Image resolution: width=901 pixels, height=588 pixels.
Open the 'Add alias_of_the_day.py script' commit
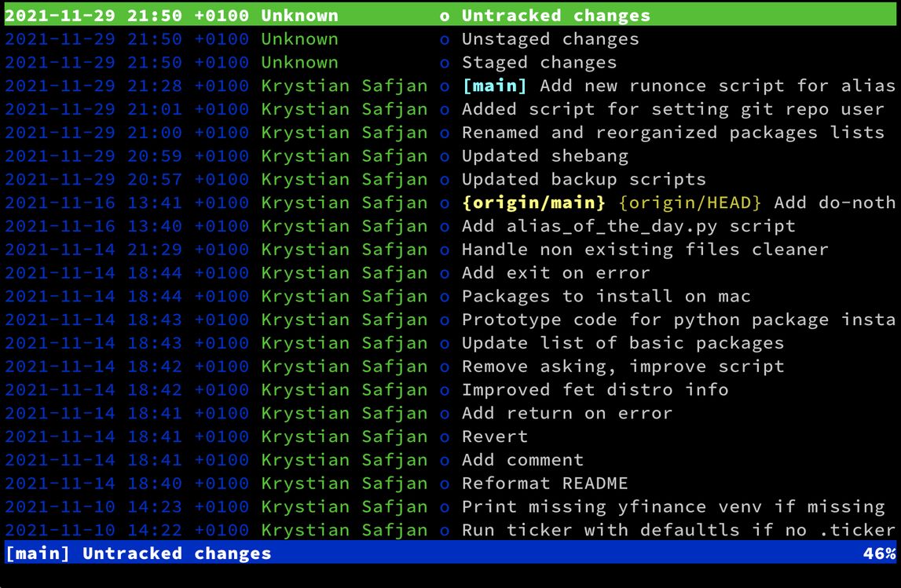pyautogui.click(x=628, y=226)
